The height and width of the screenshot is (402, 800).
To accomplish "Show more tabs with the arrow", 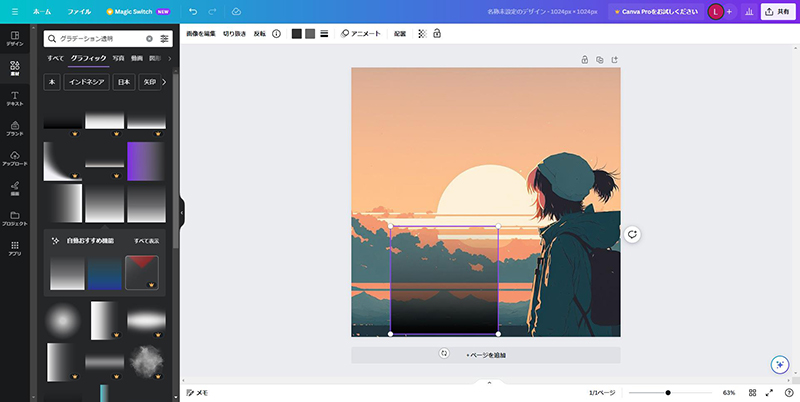I will (169, 59).
